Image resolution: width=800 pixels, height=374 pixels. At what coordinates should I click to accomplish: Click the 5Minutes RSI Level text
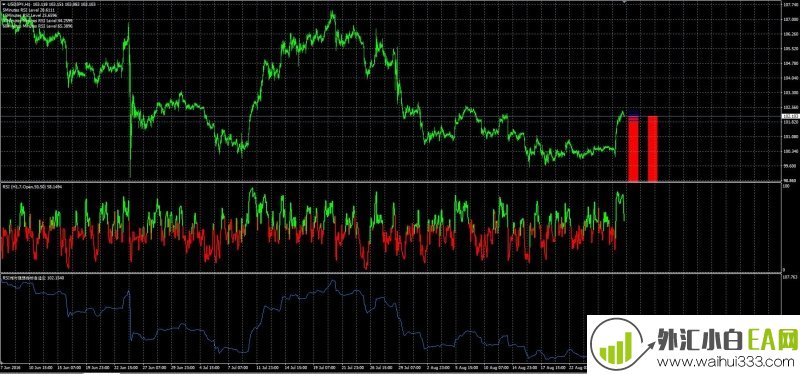coord(22,10)
